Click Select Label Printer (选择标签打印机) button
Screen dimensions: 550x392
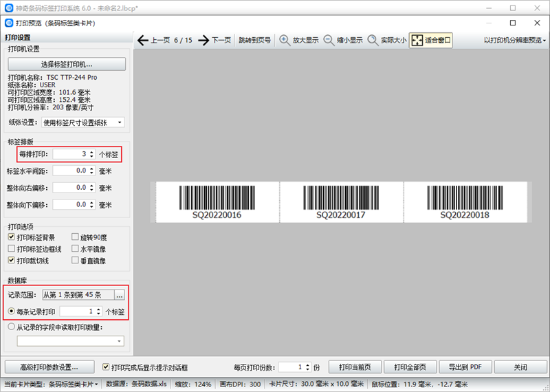[67, 64]
